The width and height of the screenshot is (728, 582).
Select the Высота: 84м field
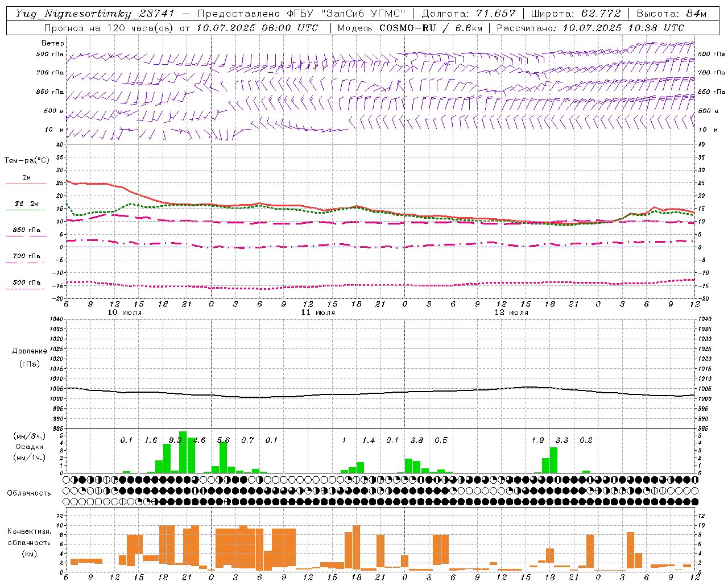click(x=672, y=14)
